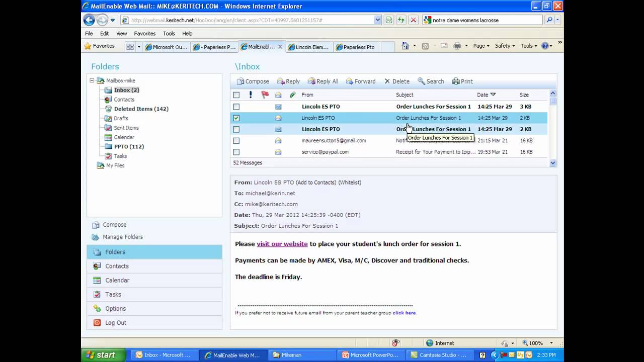The width and height of the screenshot is (644, 362).
Task: Open the Safety menu dropdown
Action: 505,46
